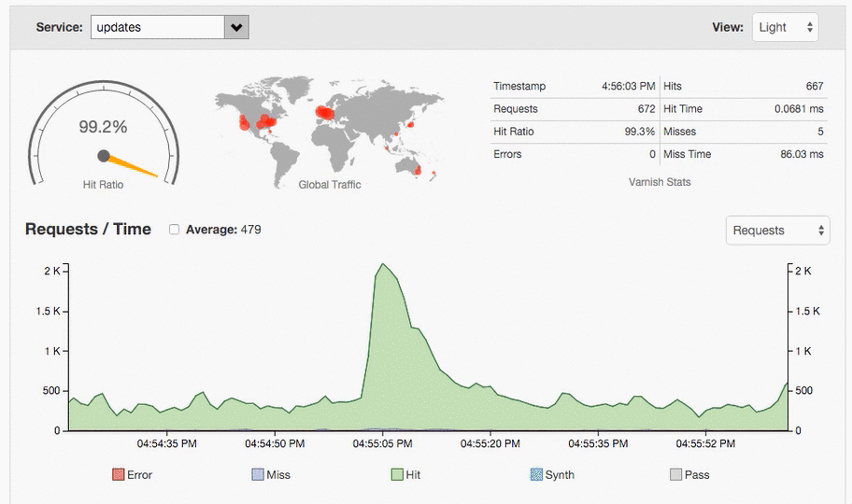852x504 pixels.
Task: Click the Global Traffic caption
Action: [x=329, y=185]
